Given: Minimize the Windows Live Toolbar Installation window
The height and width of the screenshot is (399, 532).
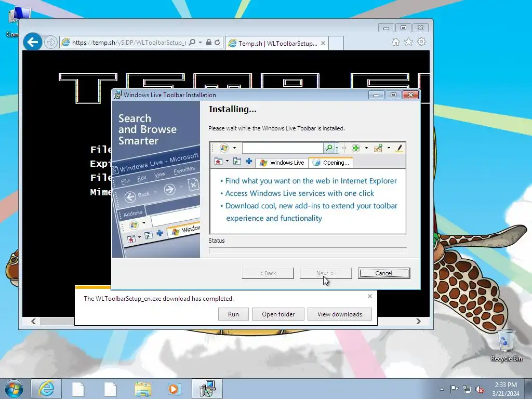Looking at the screenshot, I should 376,95.
